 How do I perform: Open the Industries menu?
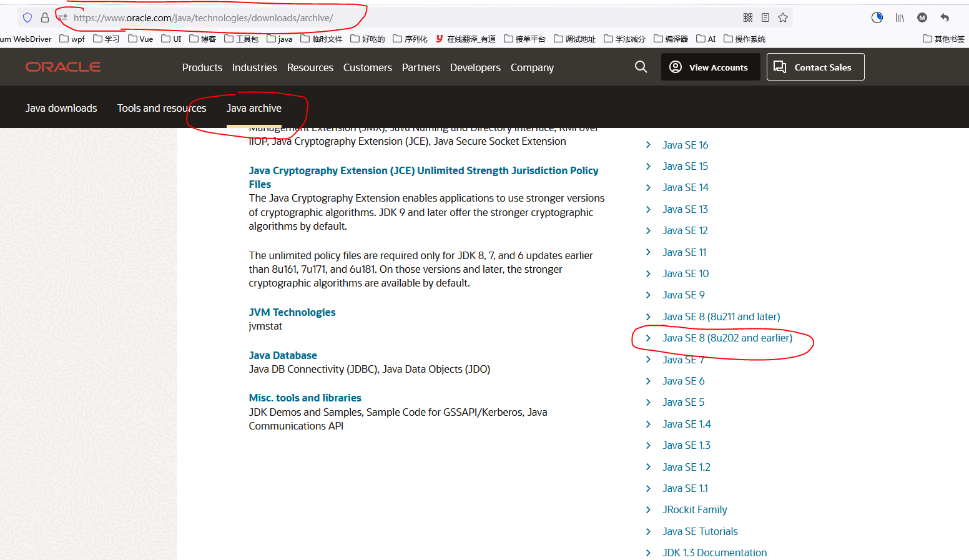click(255, 67)
